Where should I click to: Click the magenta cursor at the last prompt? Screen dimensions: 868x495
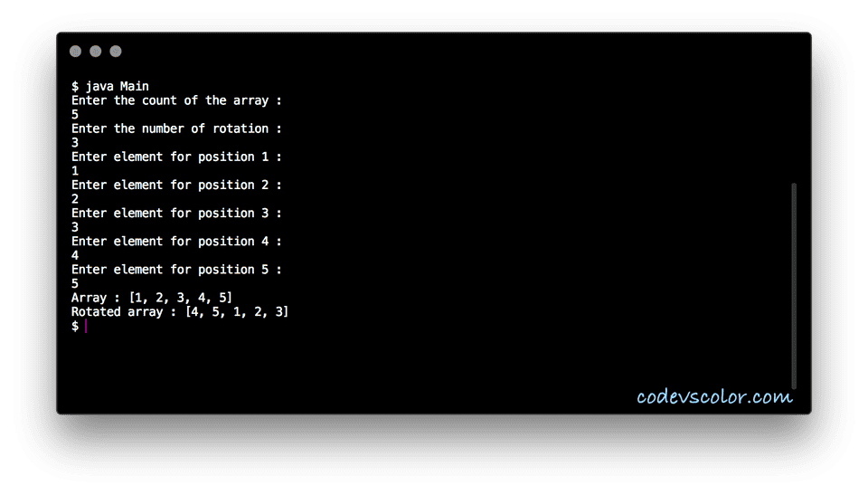(85, 326)
